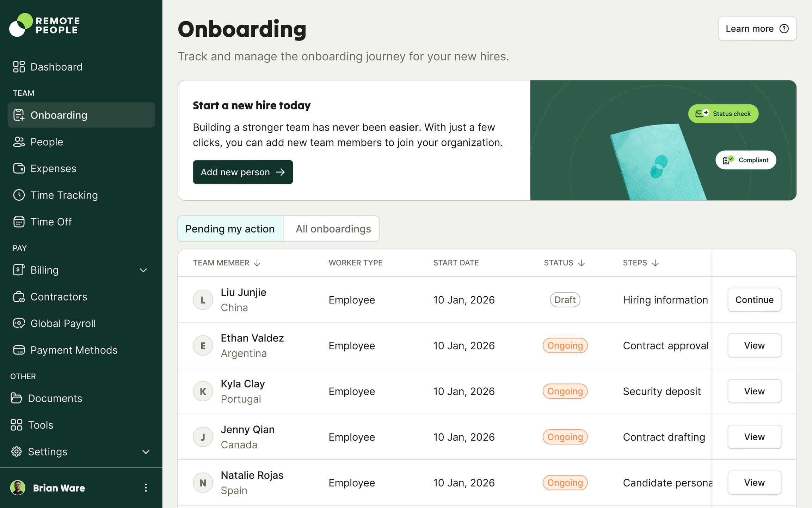Click the Expenses wallet icon
The height and width of the screenshot is (508, 812).
pos(19,168)
